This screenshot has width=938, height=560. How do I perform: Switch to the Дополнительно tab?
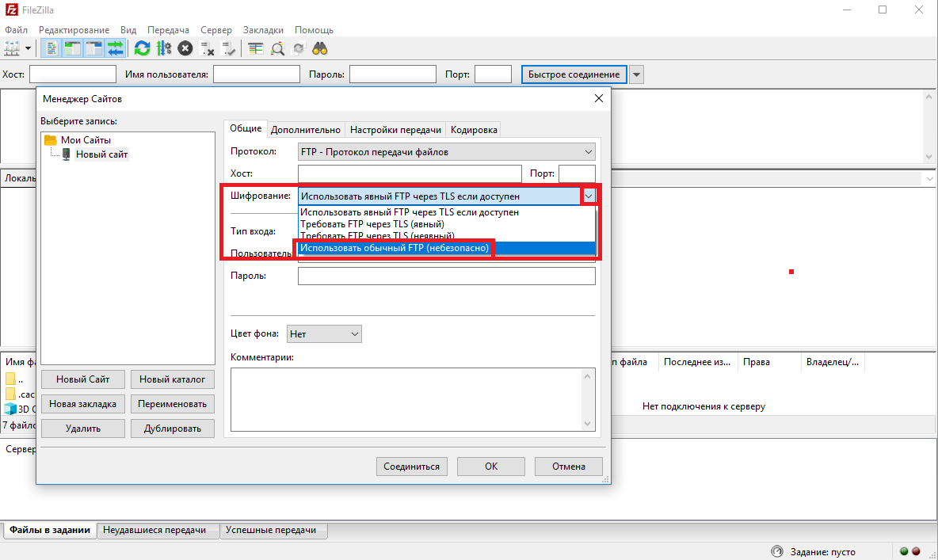pyautogui.click(x=306, y=130)
